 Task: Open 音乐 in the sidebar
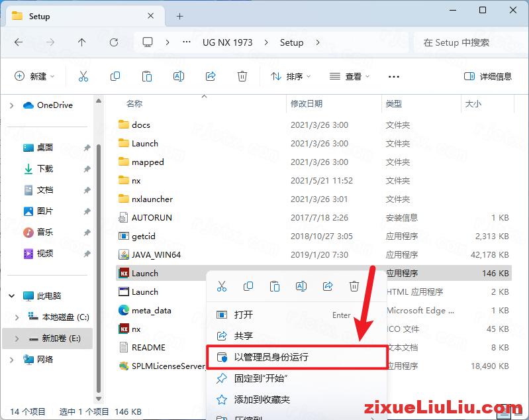click(x=45, y=233)
